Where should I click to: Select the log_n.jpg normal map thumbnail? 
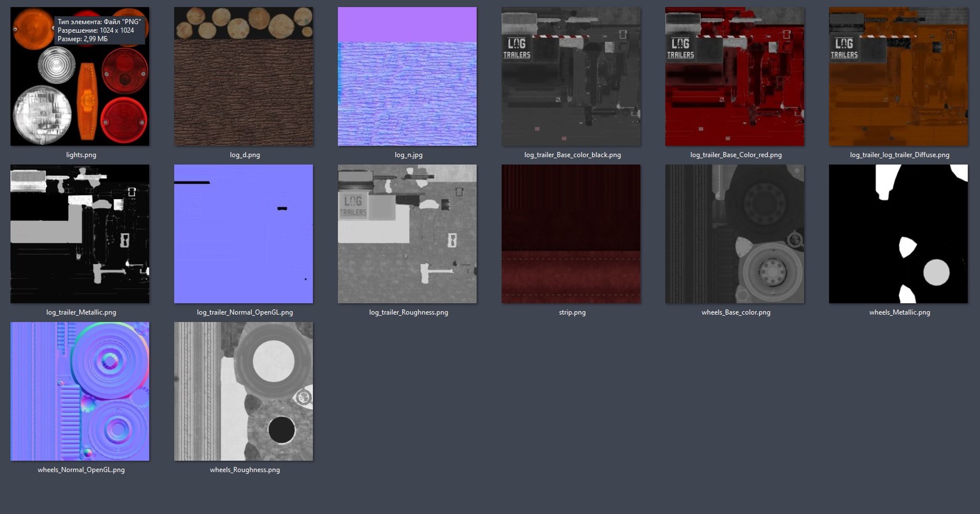click(x=407, y=77)
